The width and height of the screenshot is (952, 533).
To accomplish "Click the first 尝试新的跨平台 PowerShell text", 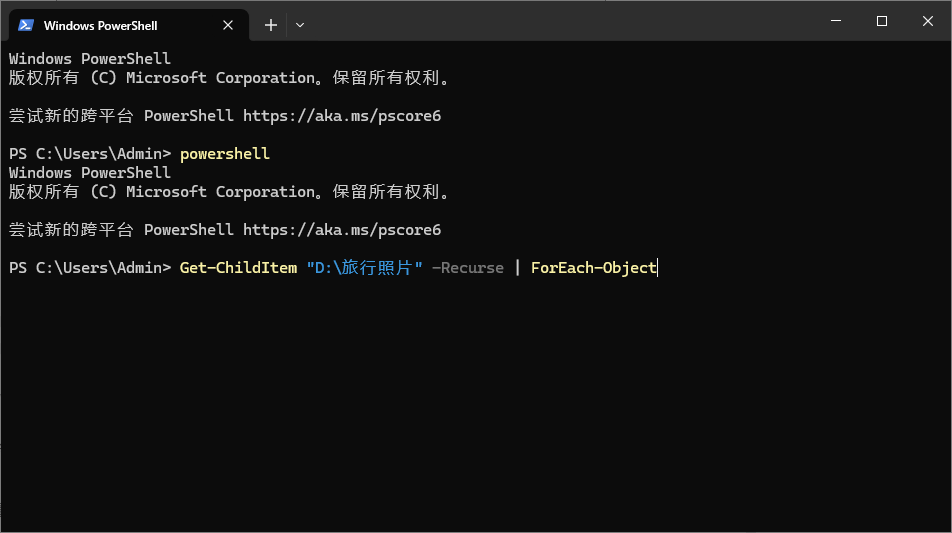I will [x=121, y=116].
